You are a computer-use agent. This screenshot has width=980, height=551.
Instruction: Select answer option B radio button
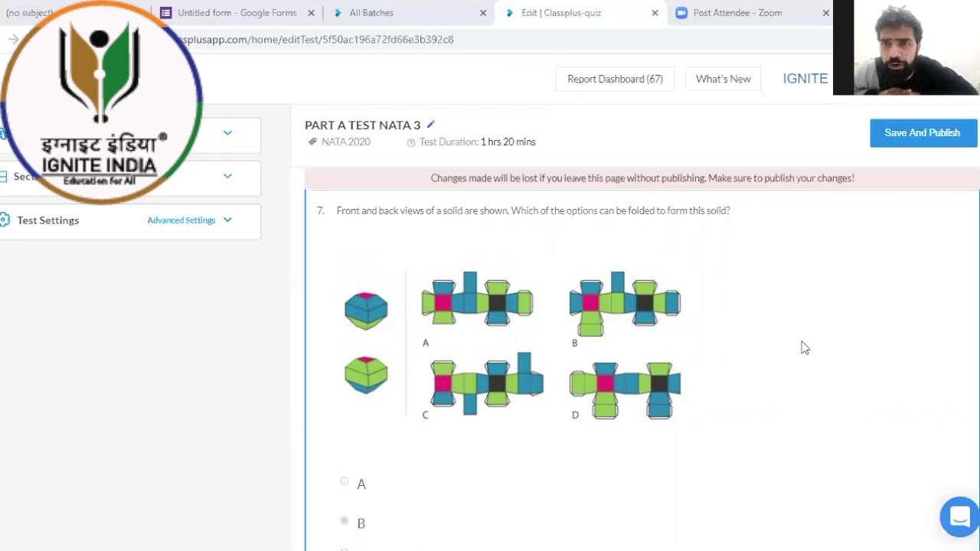click(x=345, y=520)
